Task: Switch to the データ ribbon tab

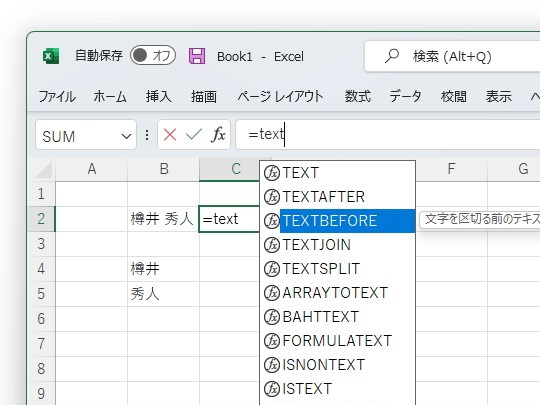Action: pyautogui.click(x=405, y=96)
